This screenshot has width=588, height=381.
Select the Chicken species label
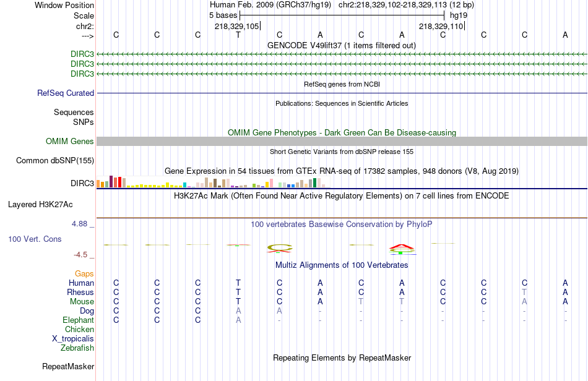(79, 329)
